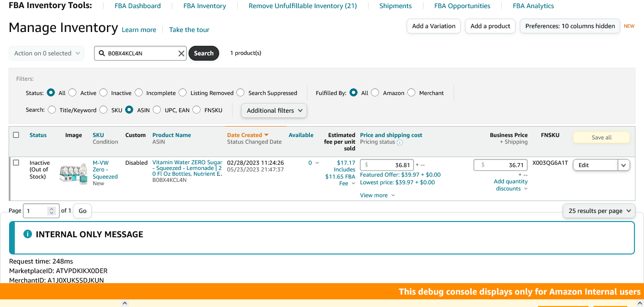Click the Edit button for the product
The width and height of the screenshot is (644, 307).
[595, 165]
